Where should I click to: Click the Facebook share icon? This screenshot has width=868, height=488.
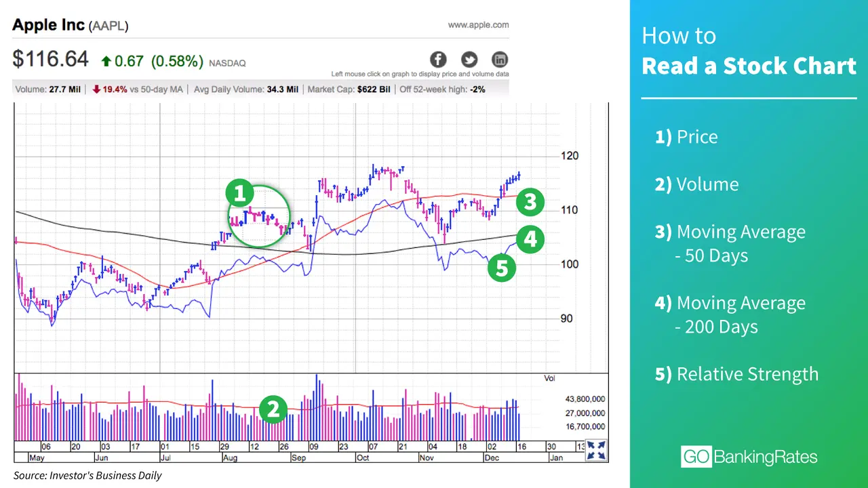point(438,59)
